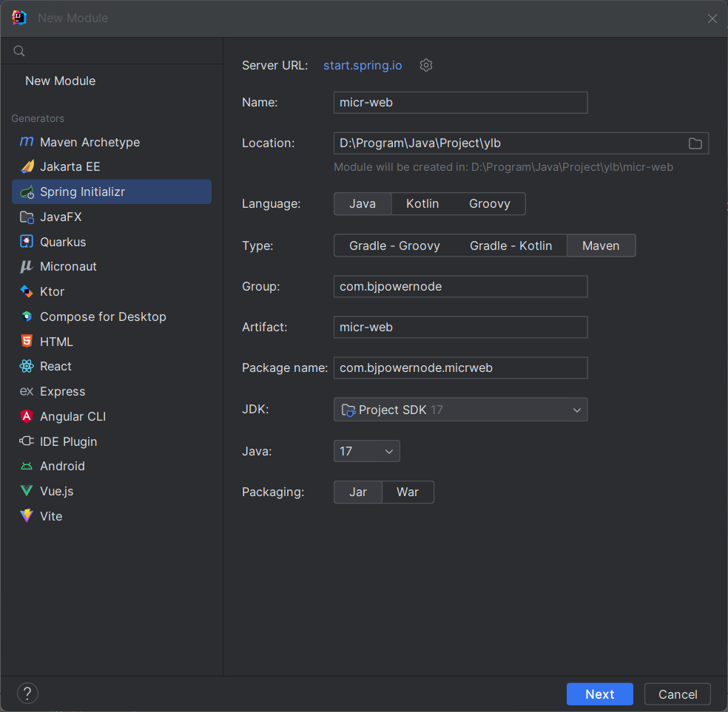Open the JDK Project SDK dropdown
This screenshot has width=728, height=712.
461,410
